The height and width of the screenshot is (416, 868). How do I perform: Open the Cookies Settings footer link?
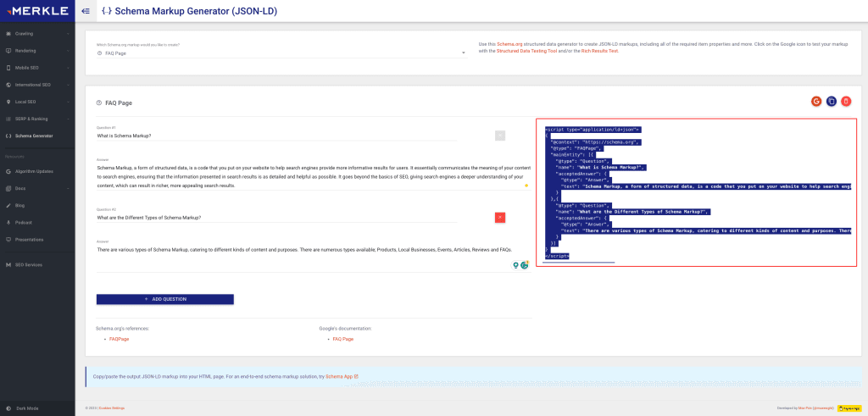pos(112,408)
